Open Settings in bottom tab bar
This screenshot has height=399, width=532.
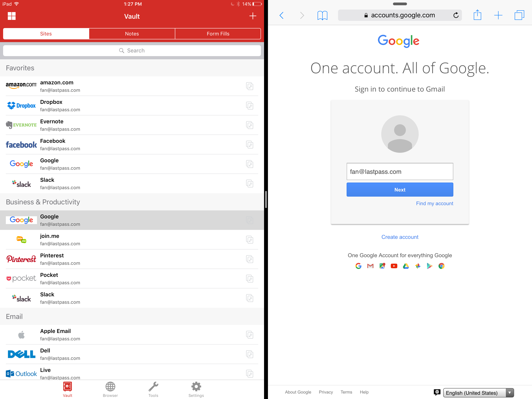(x=196, y=390)
